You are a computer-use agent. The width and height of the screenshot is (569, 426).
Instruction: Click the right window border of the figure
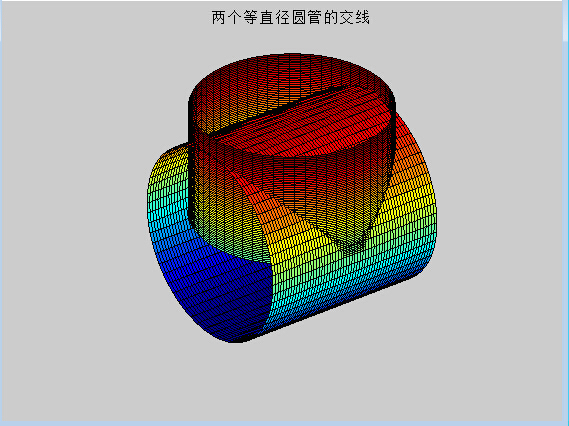[565, 213]
